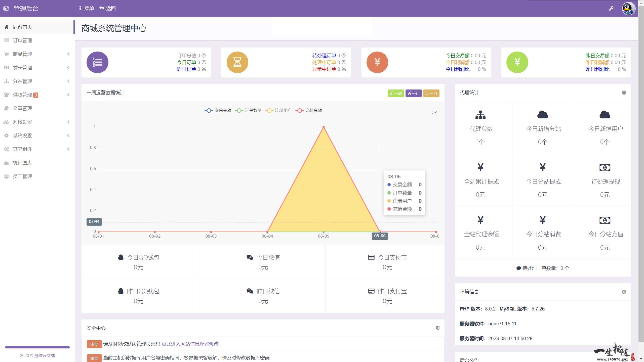Click the orange yen today revenue icon
This screenshot has height=362, width=644.
[x=377, y=62]
